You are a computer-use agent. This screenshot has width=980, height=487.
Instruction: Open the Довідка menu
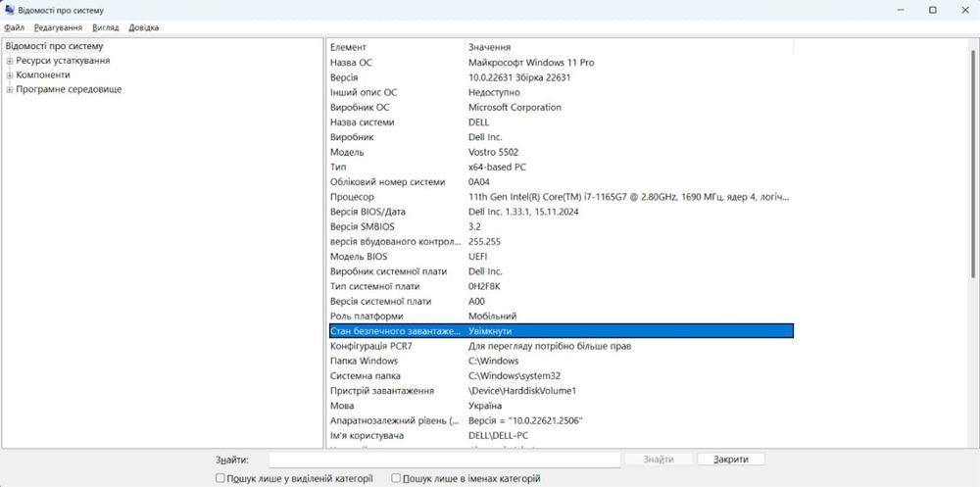click(144, 27)
